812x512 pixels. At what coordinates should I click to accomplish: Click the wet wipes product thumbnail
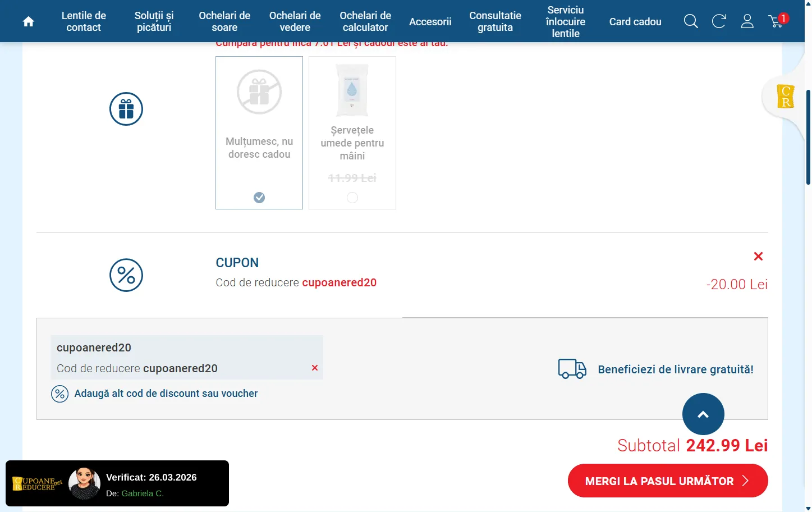click(x=352, y=90)
